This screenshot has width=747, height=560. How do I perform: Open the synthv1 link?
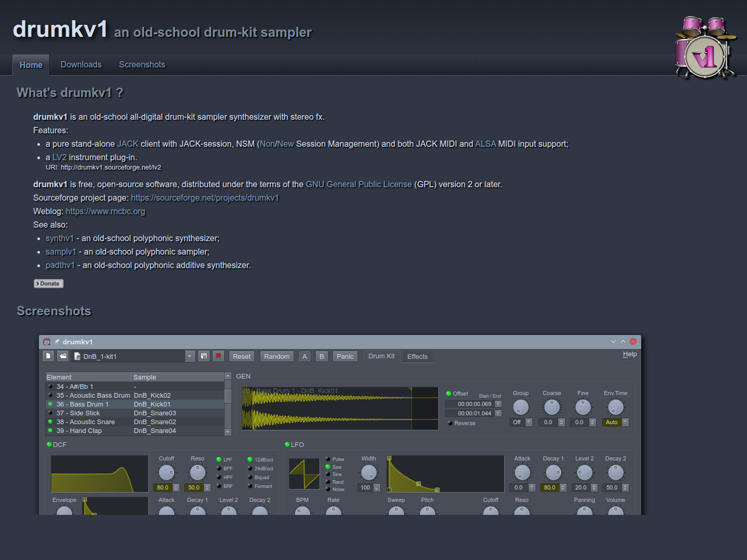tap(60, 239)
